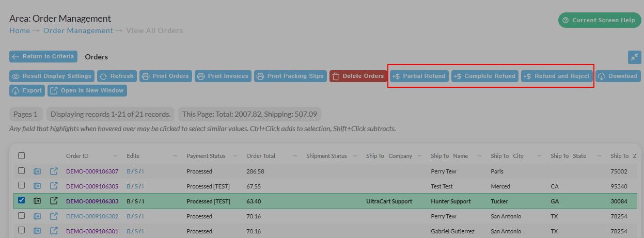This screenshot has width=644, height=238.
Task: Click the Delete Orders trash button
Action: point(358,76)
